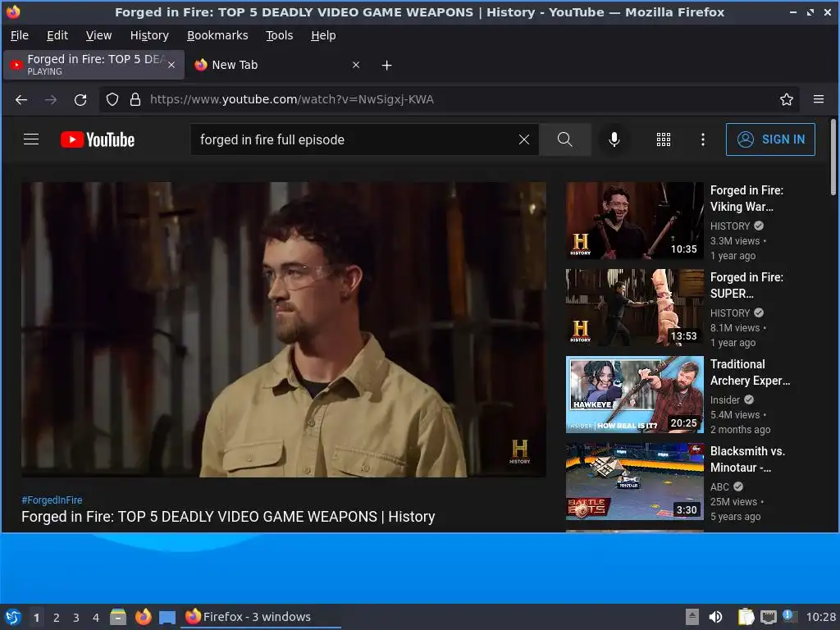Open the file manager taskbar icon

[118, 617]
